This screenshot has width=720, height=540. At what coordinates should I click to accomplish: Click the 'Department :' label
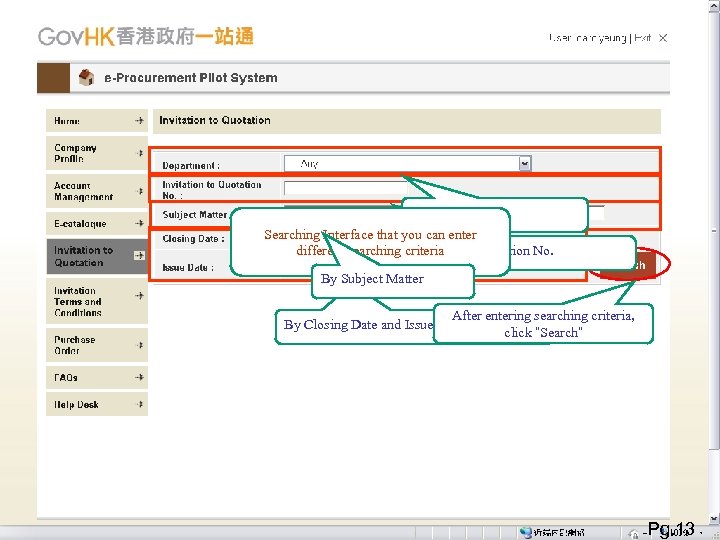point(191,165)
